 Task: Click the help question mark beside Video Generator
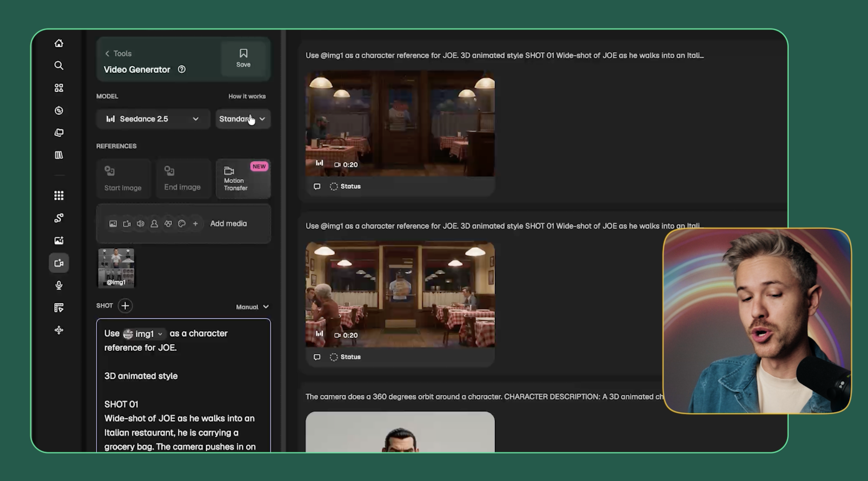point(182,69)
